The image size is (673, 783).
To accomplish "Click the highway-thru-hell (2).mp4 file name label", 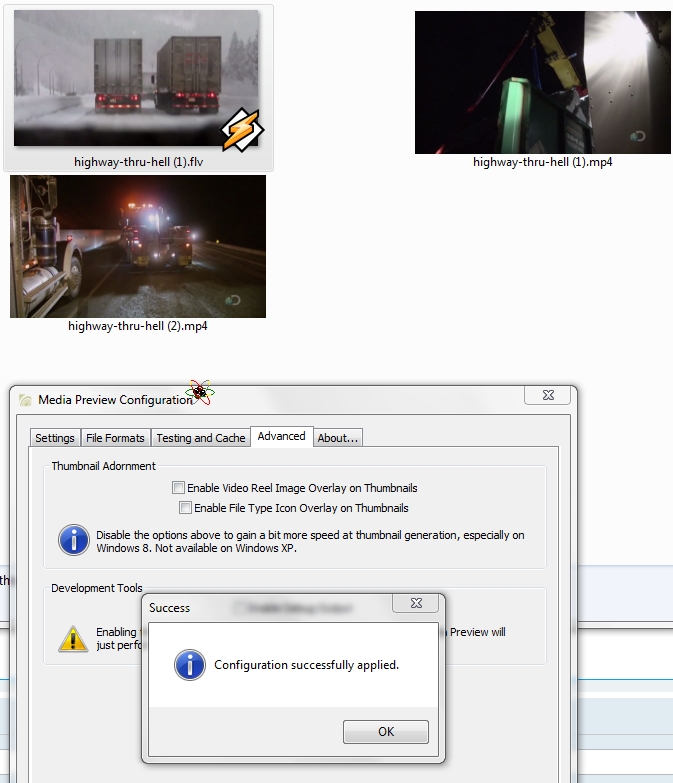I will click(138, 326).
